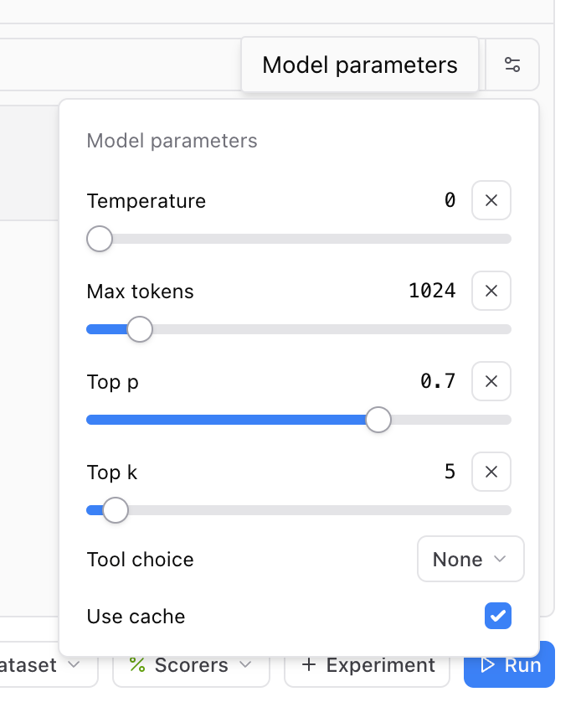Create a new Experiment

coord(367,664)
